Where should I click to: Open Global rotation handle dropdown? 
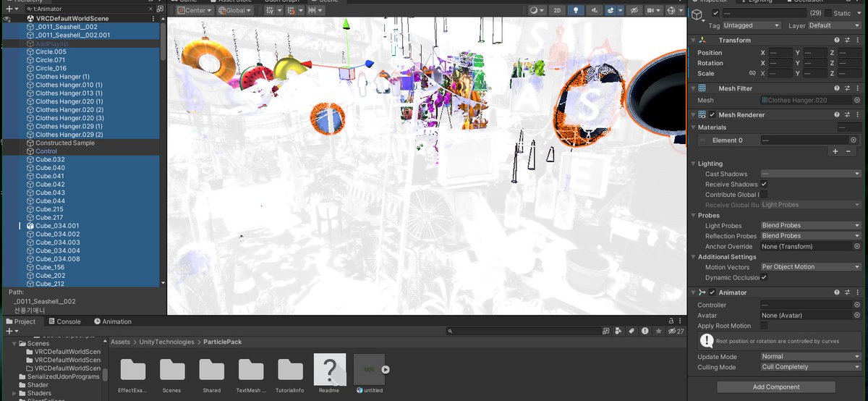click(234, 10)
